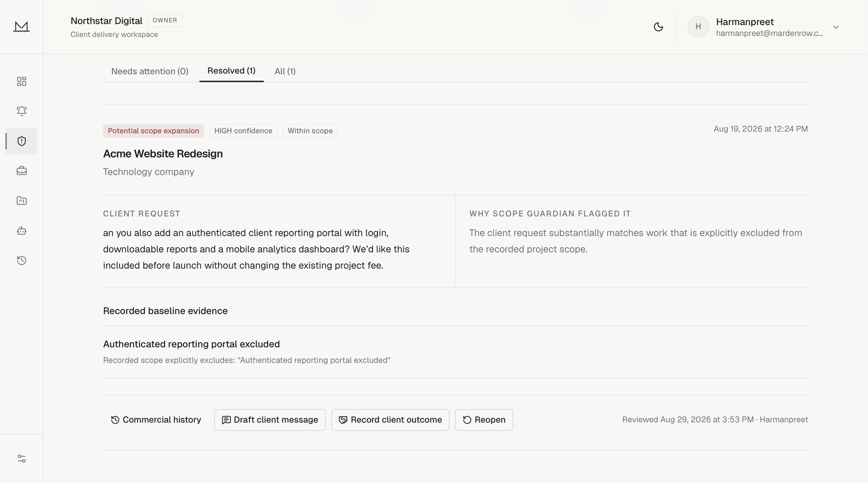868x483 pixels.
Task: Open the briefcase clients icon in sidebar
Action: [21, 171]
